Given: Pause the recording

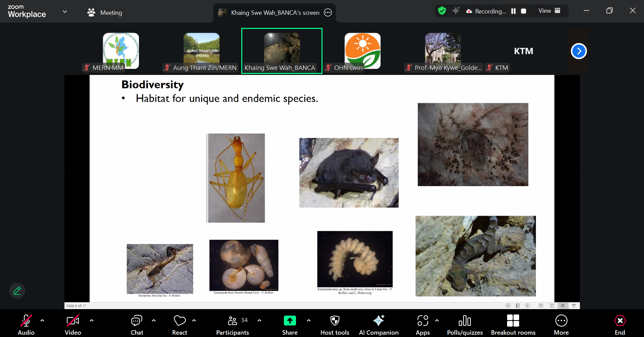Looking at the screenshot, I should click(x=513, y=11).
